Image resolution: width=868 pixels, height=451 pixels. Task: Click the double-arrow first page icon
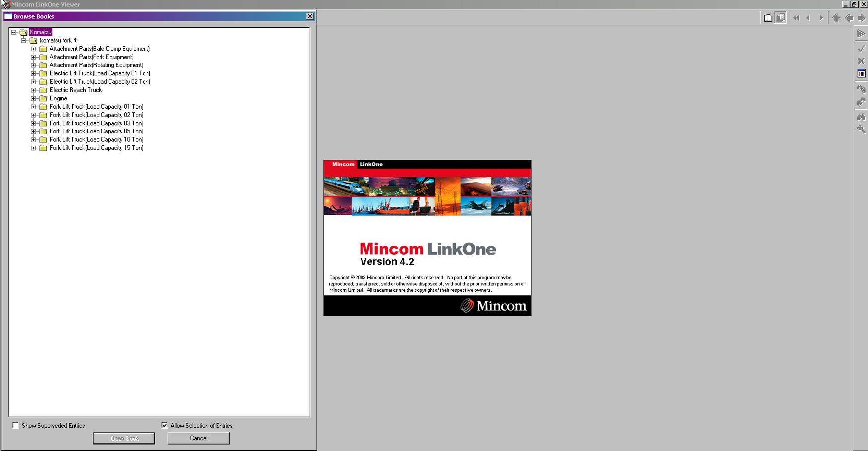coord(796,18)
